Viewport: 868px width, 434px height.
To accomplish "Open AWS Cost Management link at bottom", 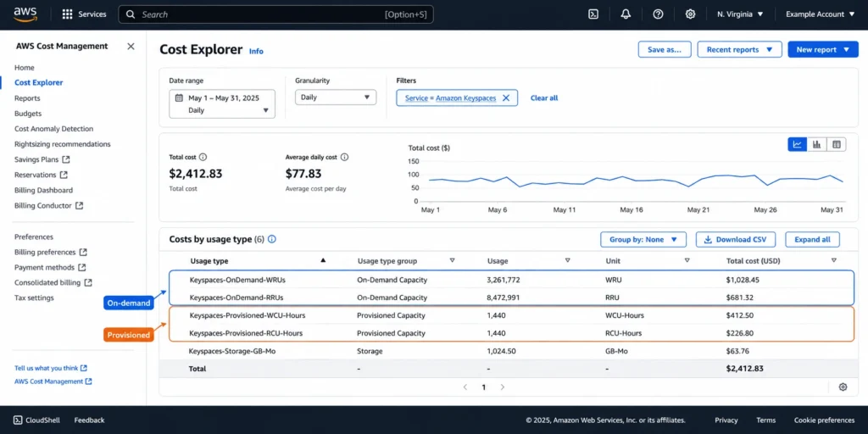I will point(53,381).
